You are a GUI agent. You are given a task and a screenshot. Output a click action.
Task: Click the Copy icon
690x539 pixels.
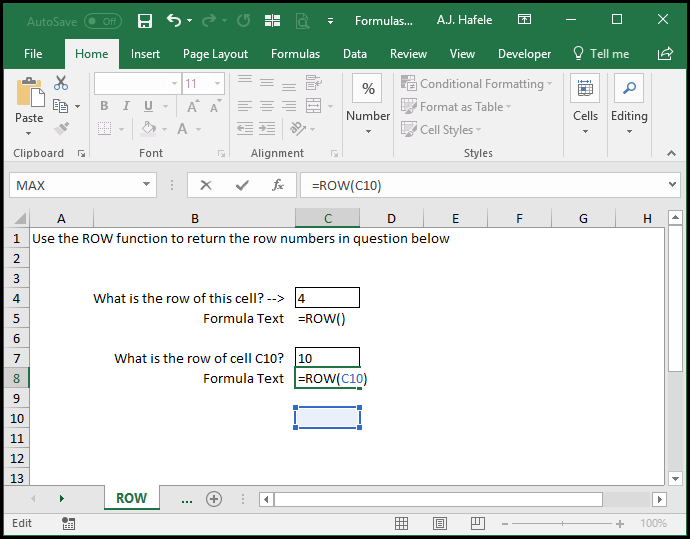click(x=60, y=106)
